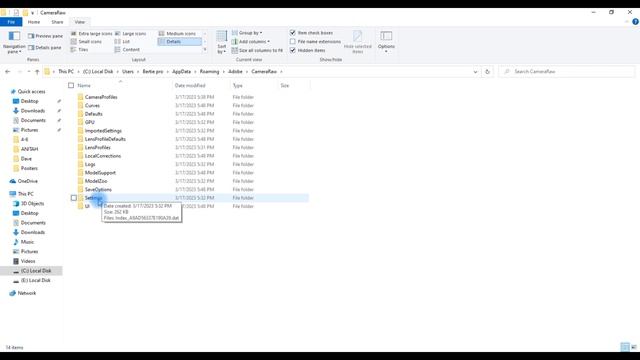Refresh the CameraRaw folder
The height and width of the screenshot is (360, 640).
pyautogui.click(x=487, y=72)
